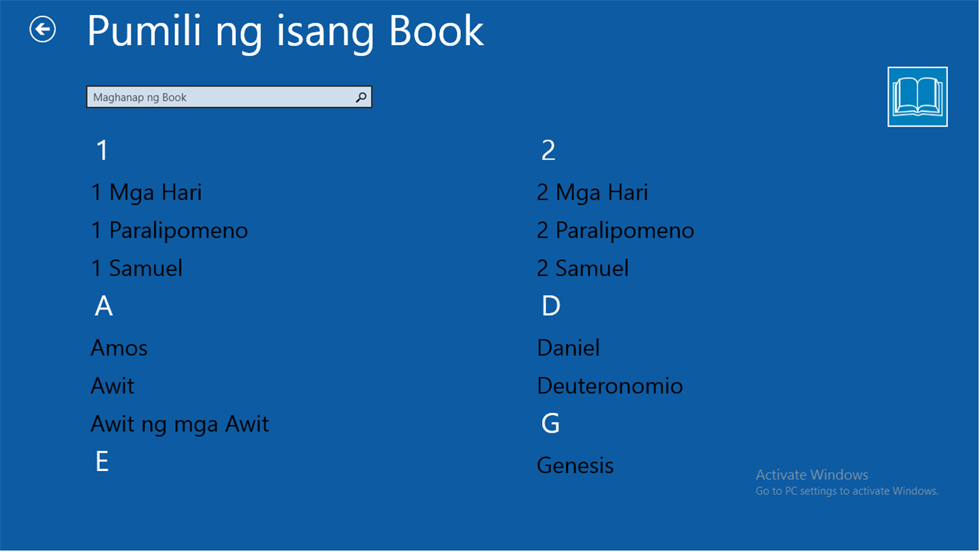Open the Awit book
The width and height of the screenshot is (980, 552).
coord(112,386)
